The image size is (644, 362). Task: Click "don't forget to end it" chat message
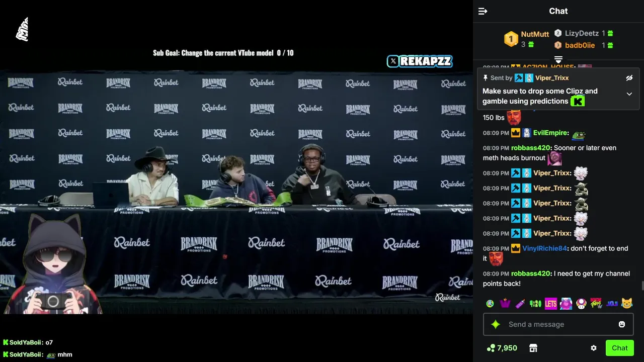click(556, 253)
